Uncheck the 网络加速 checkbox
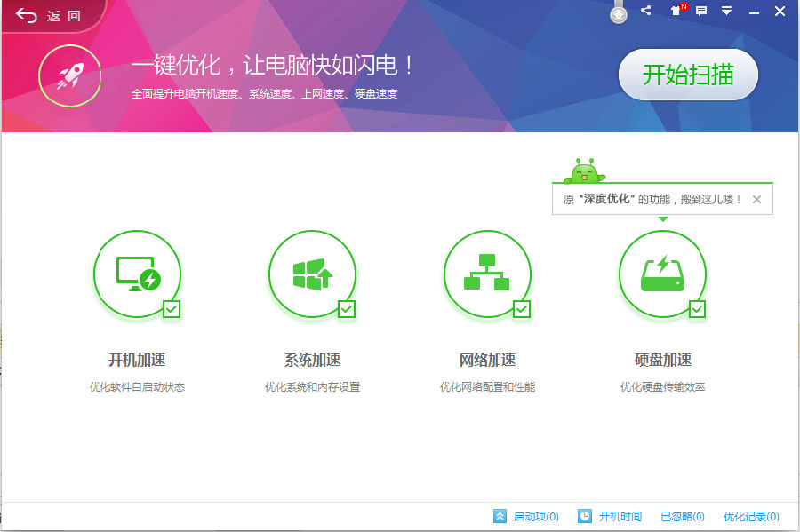 [522, 309]
